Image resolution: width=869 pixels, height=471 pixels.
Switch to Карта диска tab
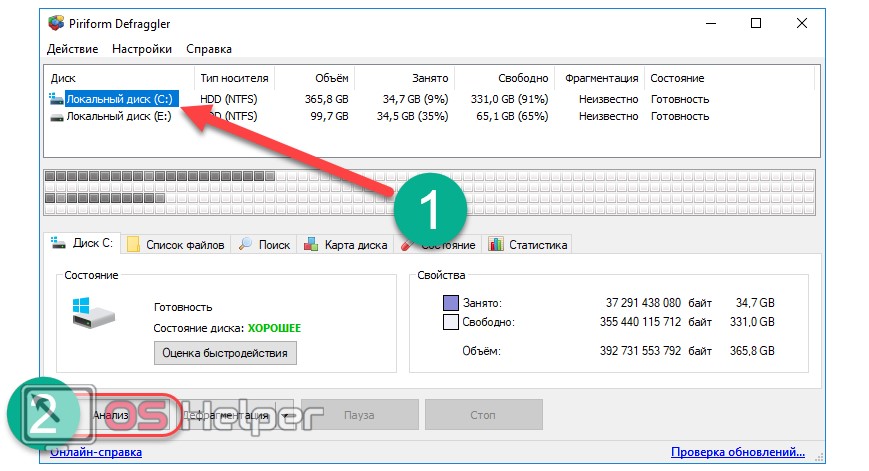[x=346, y=245]
